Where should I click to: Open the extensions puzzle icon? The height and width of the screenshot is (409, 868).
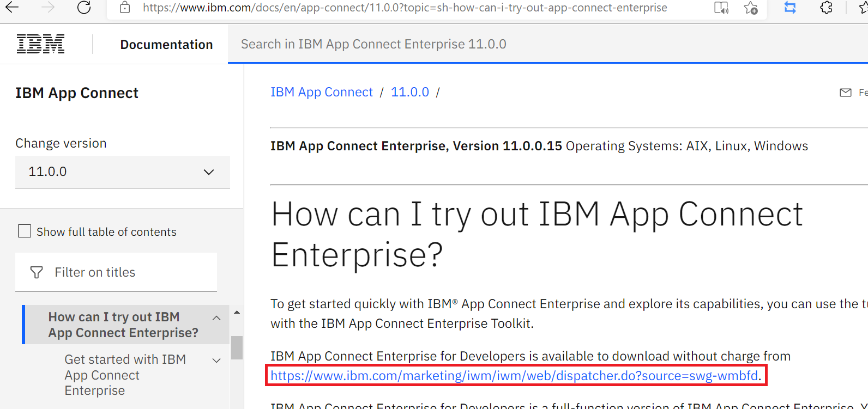tap(826, 8)
